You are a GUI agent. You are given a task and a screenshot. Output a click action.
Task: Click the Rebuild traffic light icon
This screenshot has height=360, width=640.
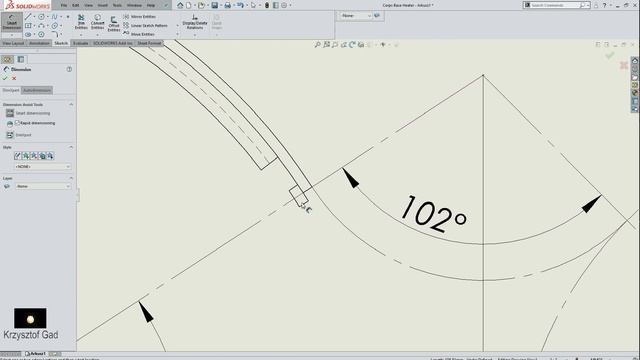pos(267,5)
